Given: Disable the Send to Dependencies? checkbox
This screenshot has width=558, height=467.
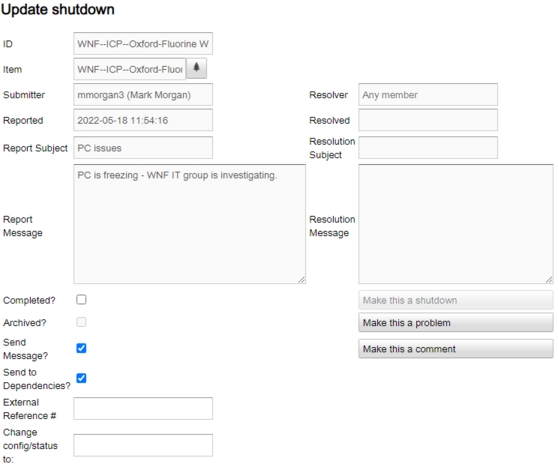Looking at the screenshot, I should coord(81,378).
